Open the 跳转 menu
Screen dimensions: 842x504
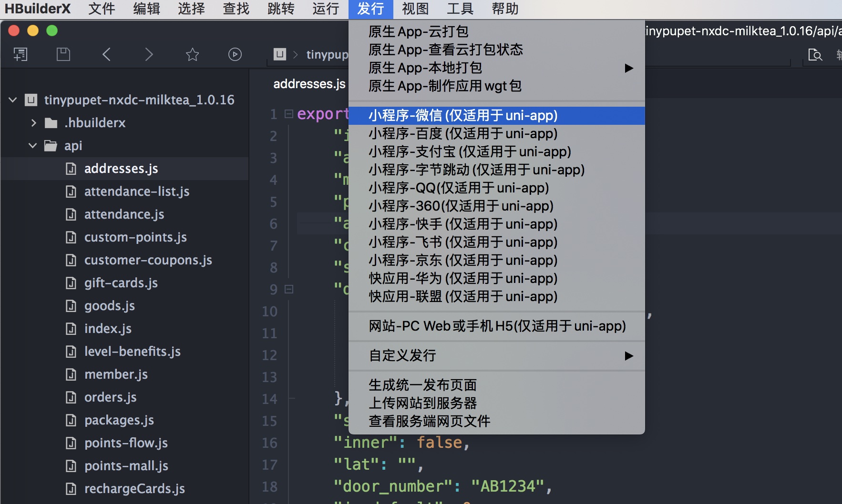(x=281, y=9)
